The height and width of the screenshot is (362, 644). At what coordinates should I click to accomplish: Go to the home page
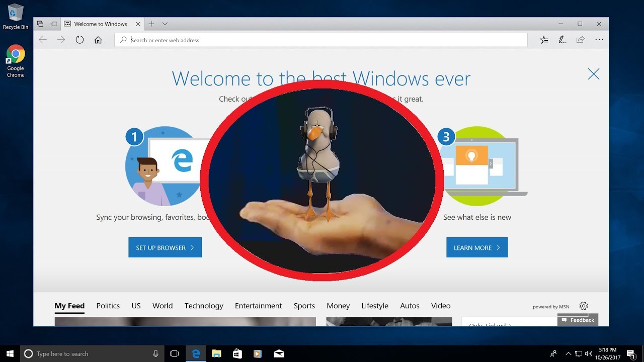click(x=98, y=40)
